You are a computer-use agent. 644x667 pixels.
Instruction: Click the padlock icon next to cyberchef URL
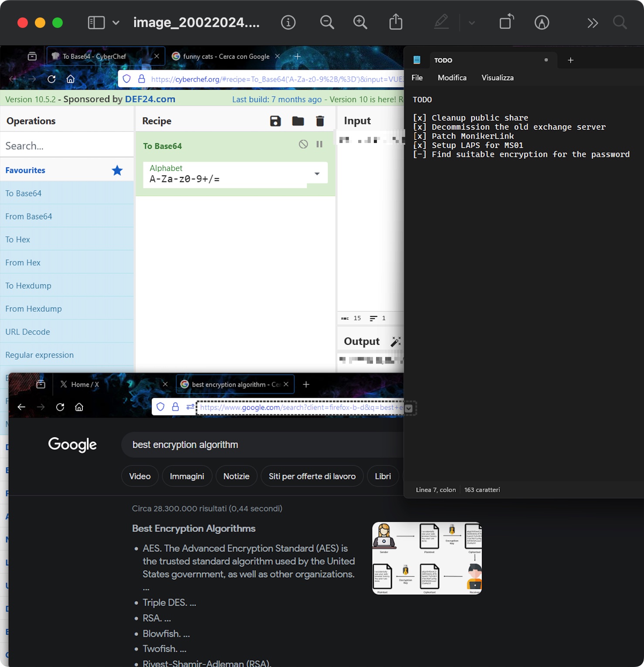[x=142, y=79]
